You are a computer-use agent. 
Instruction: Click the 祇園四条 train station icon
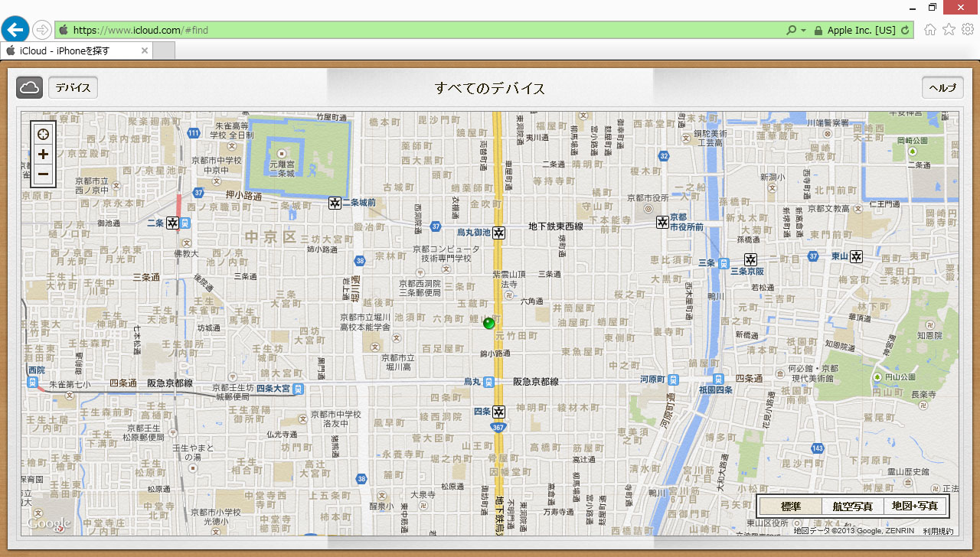point(718,379)
